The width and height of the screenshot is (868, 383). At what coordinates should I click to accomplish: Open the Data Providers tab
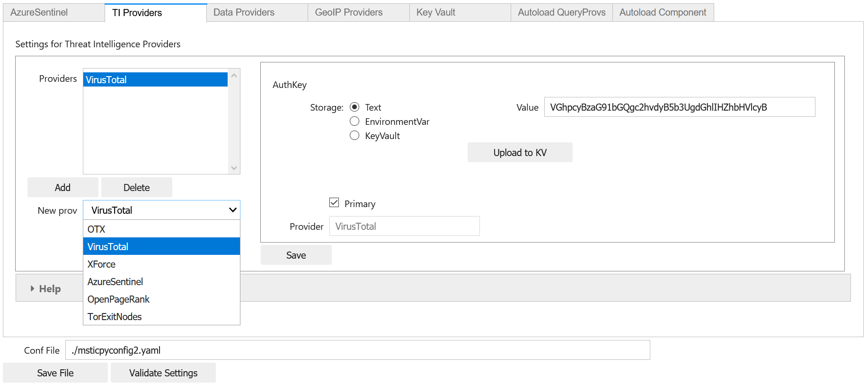click(257, 12)
